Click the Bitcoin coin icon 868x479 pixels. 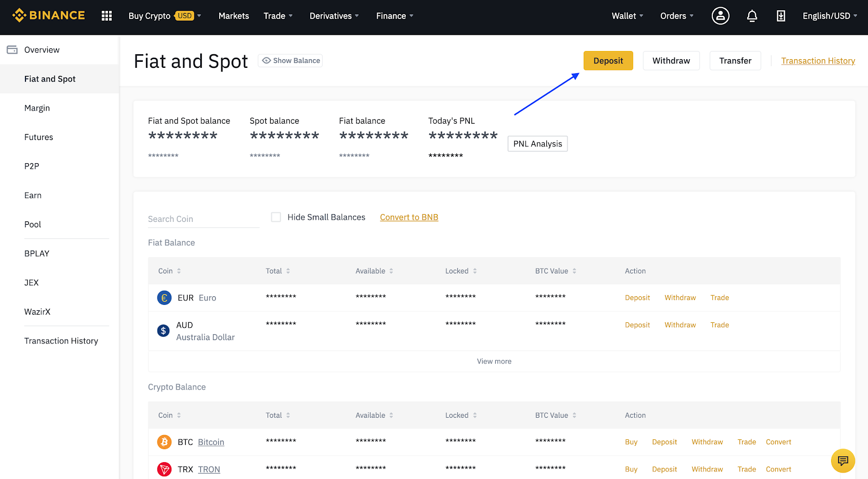click(x=164, y=442)
